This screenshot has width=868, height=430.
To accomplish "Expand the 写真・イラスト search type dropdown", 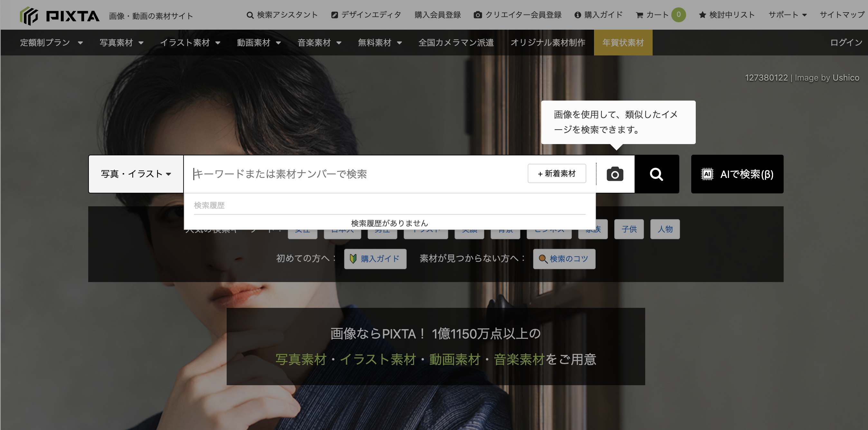I will tap(136, 174).
